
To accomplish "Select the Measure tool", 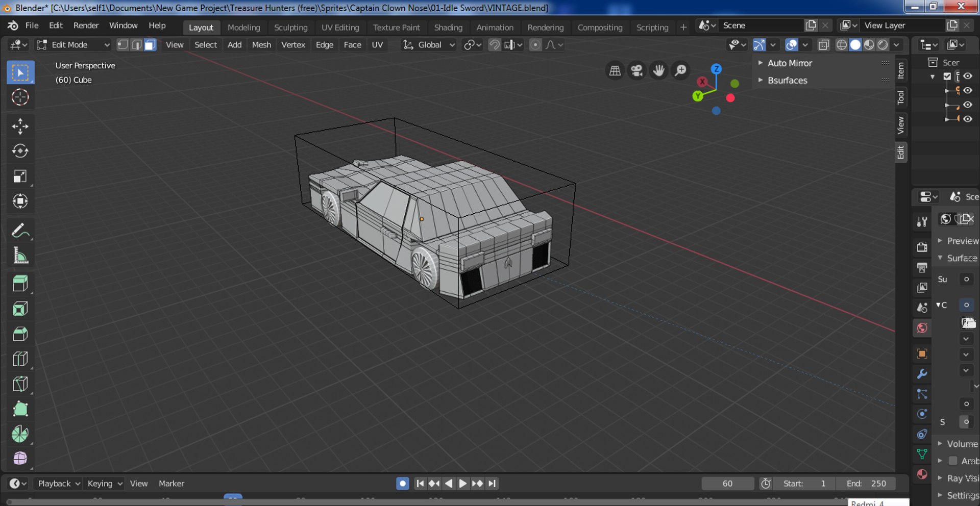I will pos(20,256).
